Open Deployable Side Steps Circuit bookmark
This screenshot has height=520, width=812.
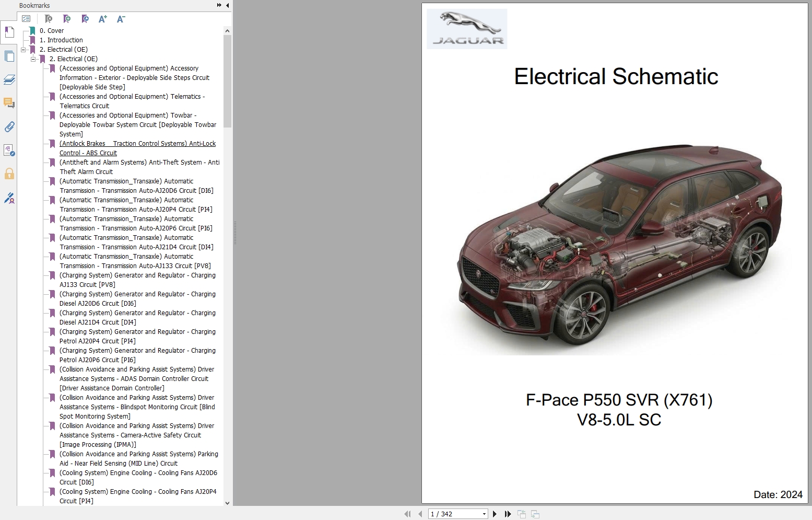click(135, 78)
